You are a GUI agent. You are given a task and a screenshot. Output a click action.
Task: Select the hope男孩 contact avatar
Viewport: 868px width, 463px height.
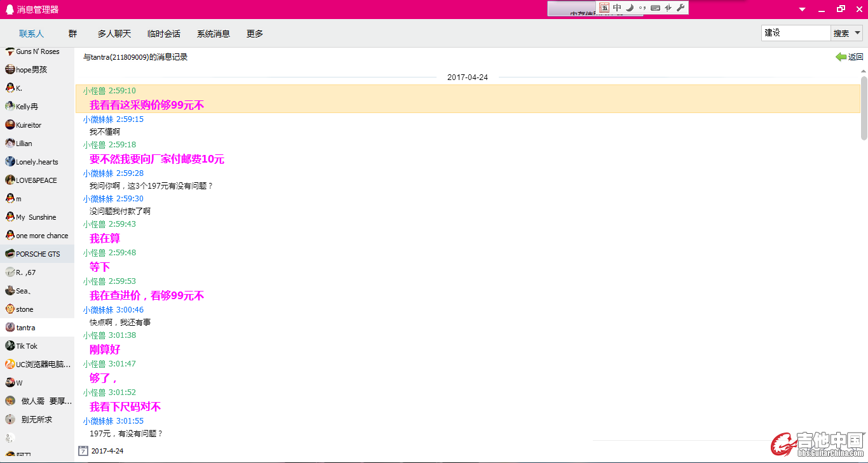(x=10, y=70)
